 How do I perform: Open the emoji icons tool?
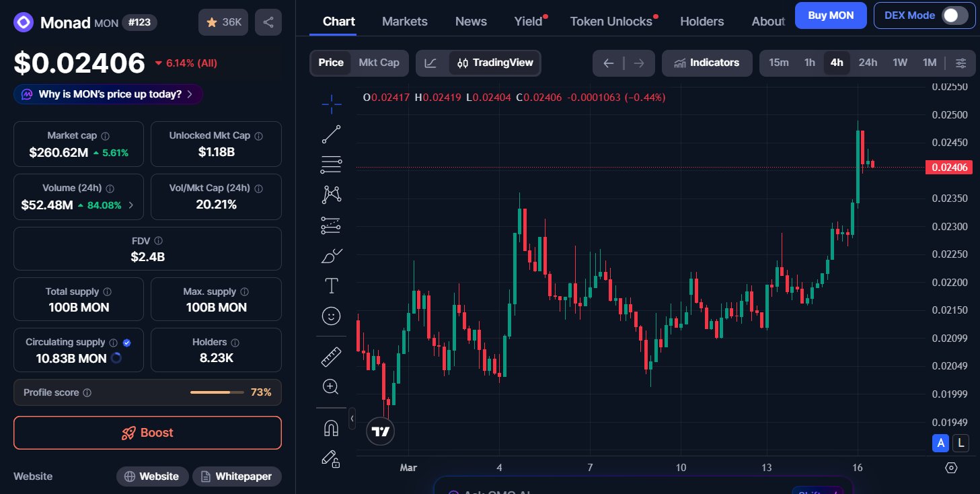[331, 316]
